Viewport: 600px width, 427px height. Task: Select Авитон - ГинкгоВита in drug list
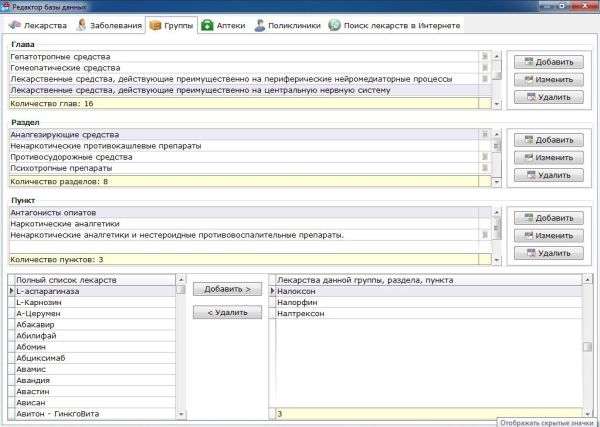tap(95, 414)
